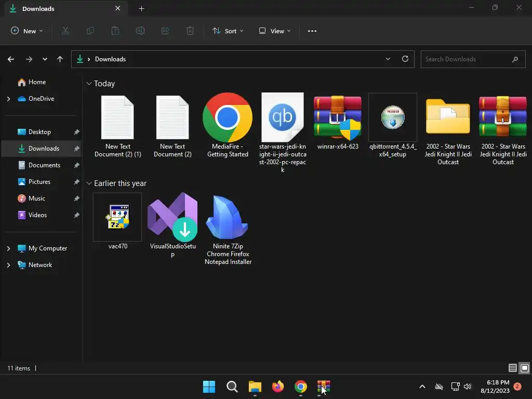Select New Text Document (2) file
Viewport: 532px width, 399px height.
[x=172, y=126]
